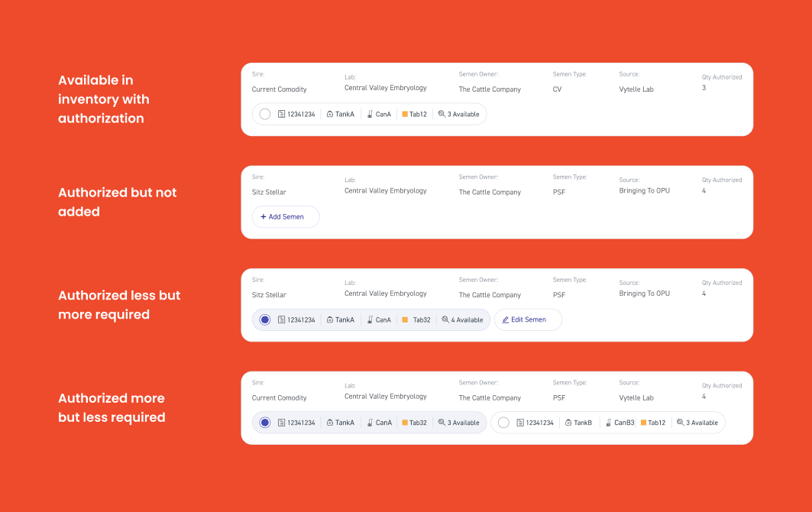Image resolution: width=812 pixels, height=512 pixels.
Task: Click the 4 Available quantity label
Action: pos(467,320)
